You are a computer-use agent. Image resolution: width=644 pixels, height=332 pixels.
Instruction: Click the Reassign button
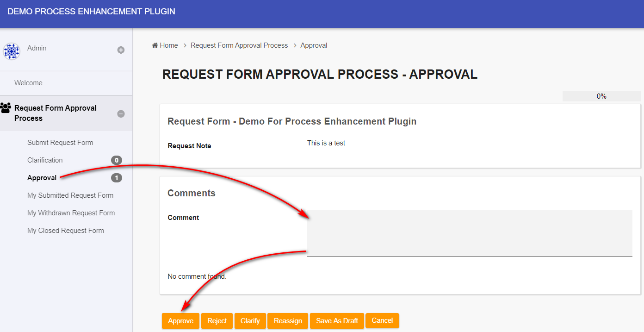(x=288, y=321)
